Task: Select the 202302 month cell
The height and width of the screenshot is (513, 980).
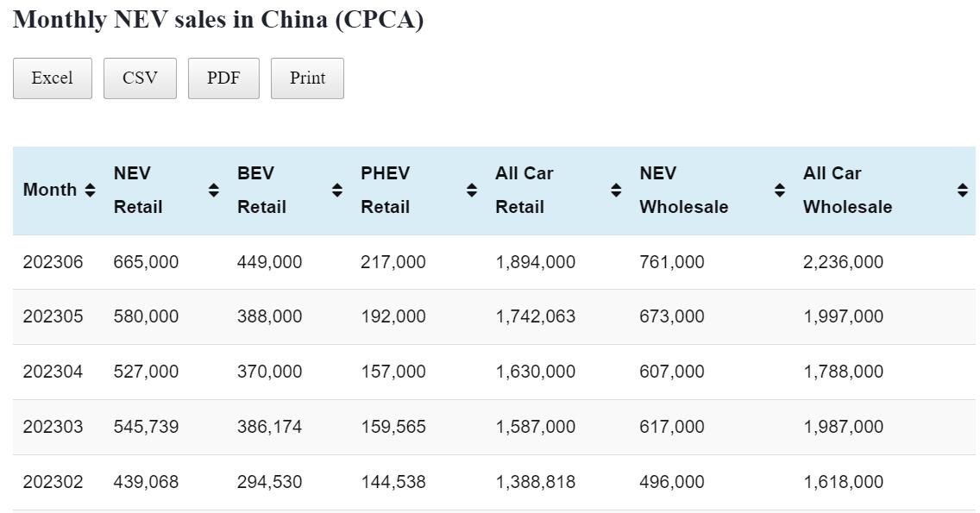Action: click(53, 482)
